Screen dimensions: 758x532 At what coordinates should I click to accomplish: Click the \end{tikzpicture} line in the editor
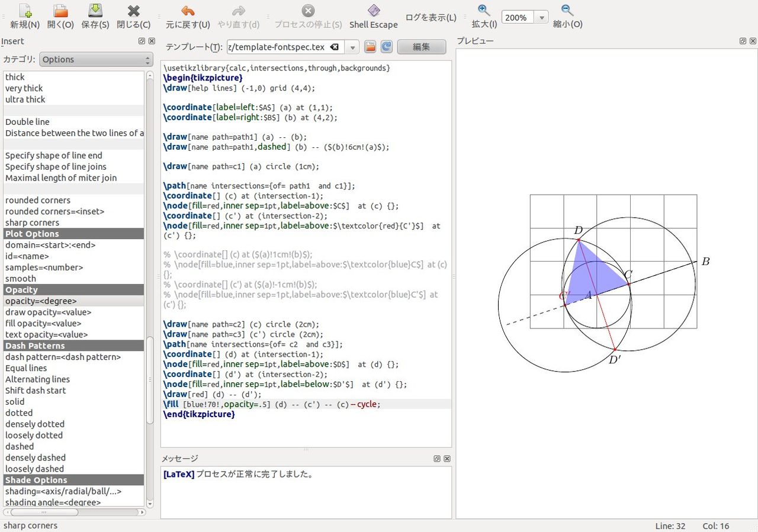tap(200, 414)
